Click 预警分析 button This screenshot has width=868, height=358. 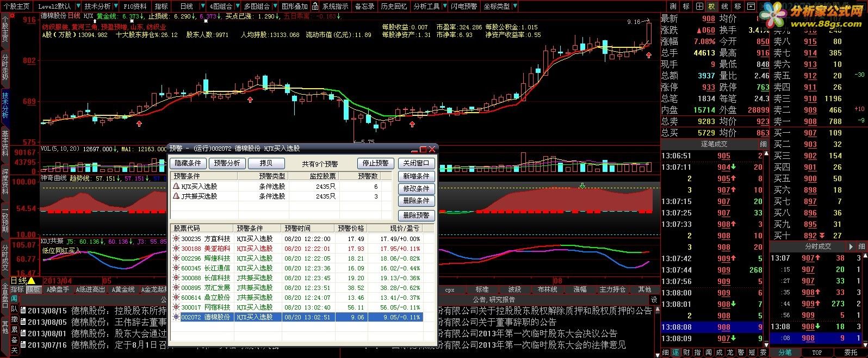point(227,163)
